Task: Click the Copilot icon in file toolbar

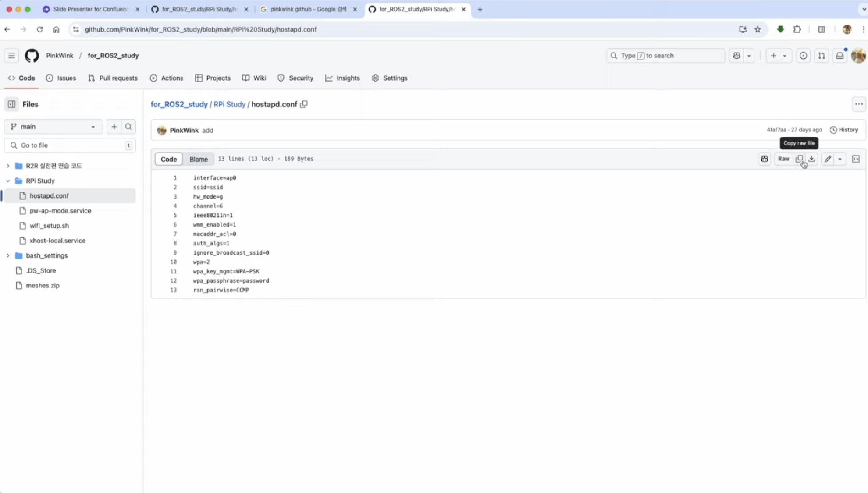Action: pos(765,159)
